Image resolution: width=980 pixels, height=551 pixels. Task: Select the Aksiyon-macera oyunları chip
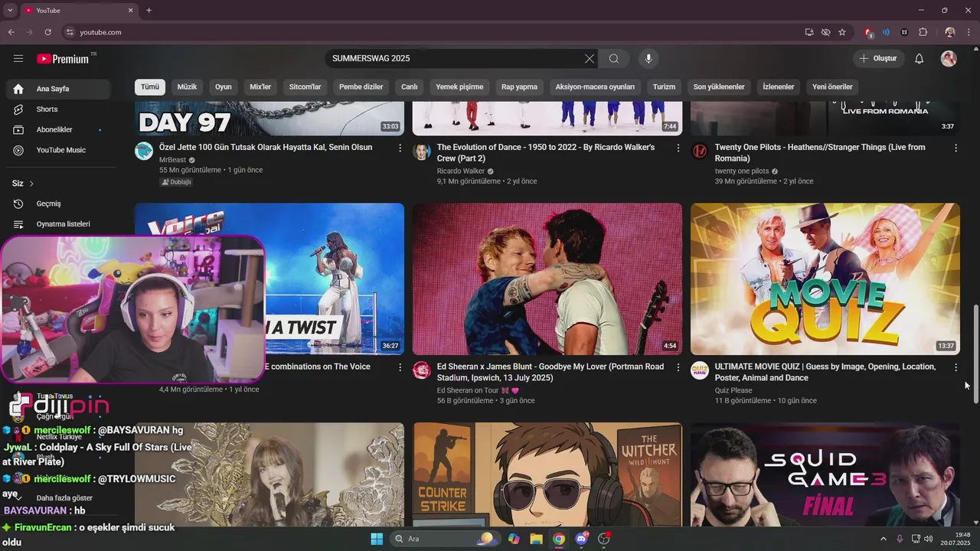(x=595, y=86)
